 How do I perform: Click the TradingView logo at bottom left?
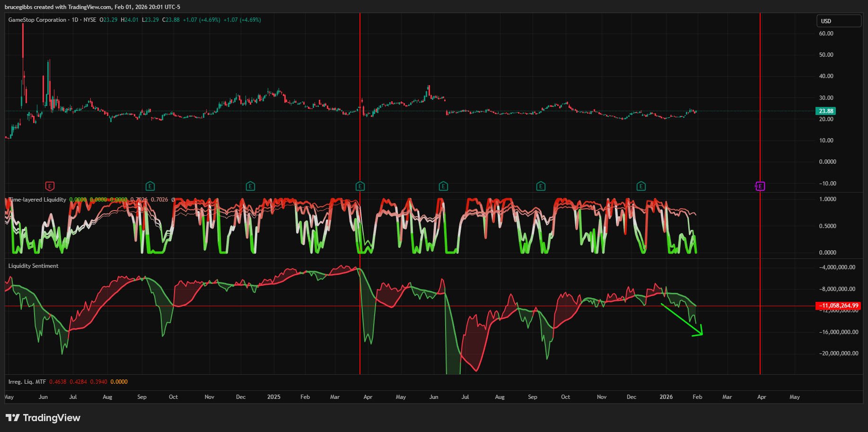[43, 418]
